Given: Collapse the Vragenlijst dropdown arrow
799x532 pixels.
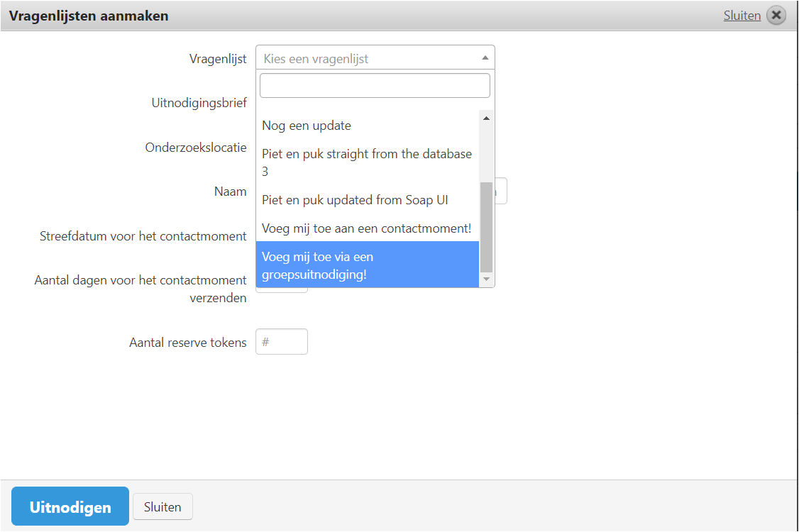Looking at the screenshot, I should click(x=485, y=58).
